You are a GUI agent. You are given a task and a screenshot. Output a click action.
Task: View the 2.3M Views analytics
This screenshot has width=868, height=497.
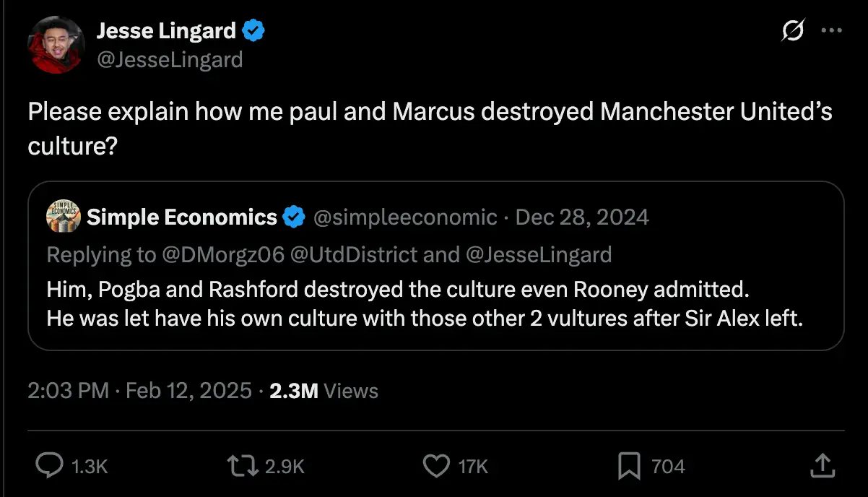coord(324,391)
